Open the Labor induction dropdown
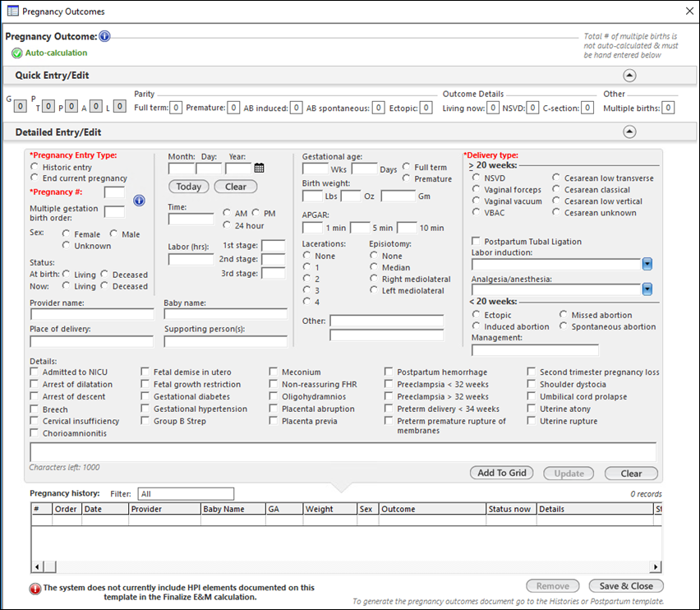Screen dimensions: 700x610 [x=647, y=264]
